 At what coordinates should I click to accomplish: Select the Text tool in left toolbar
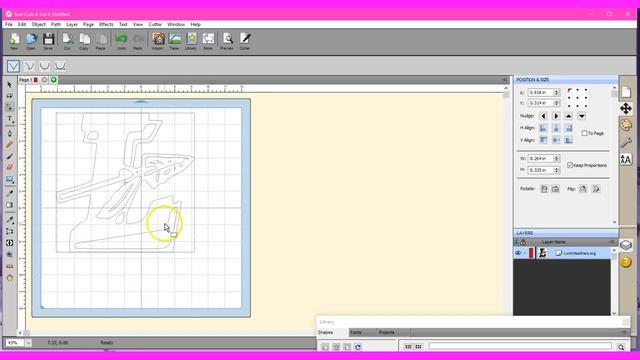[9, 119]
